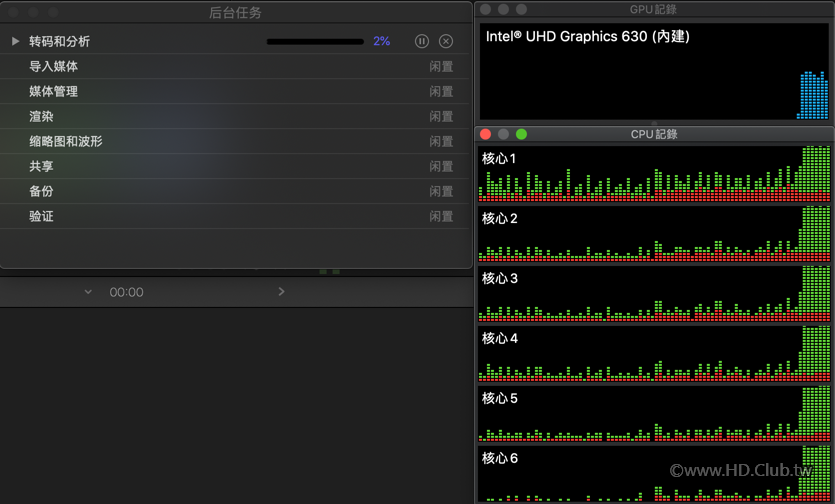
Task: Click the right arrow next to the timecode
Action: [x=281, y=291]
